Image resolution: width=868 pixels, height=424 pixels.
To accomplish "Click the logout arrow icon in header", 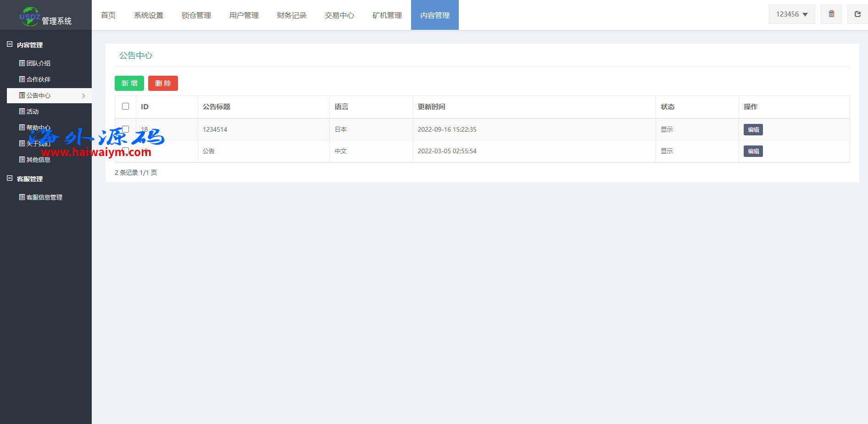I will [x=857, y=14].
